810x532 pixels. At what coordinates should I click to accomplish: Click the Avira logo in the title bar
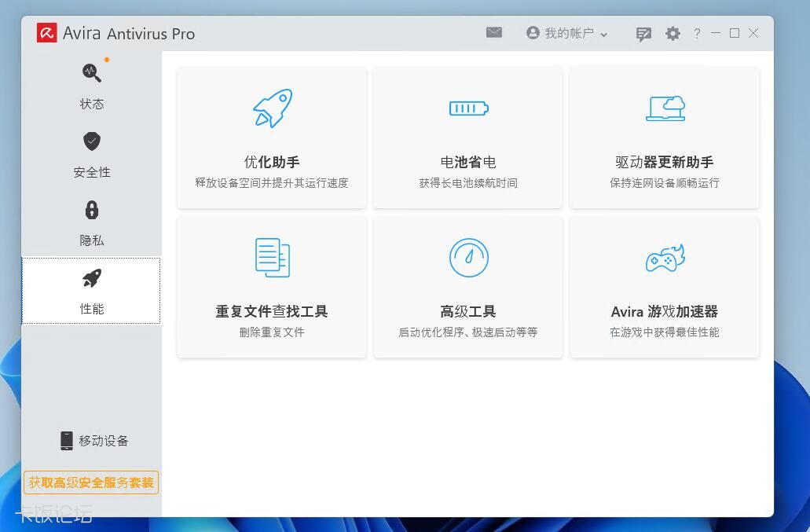click(47, 33)
